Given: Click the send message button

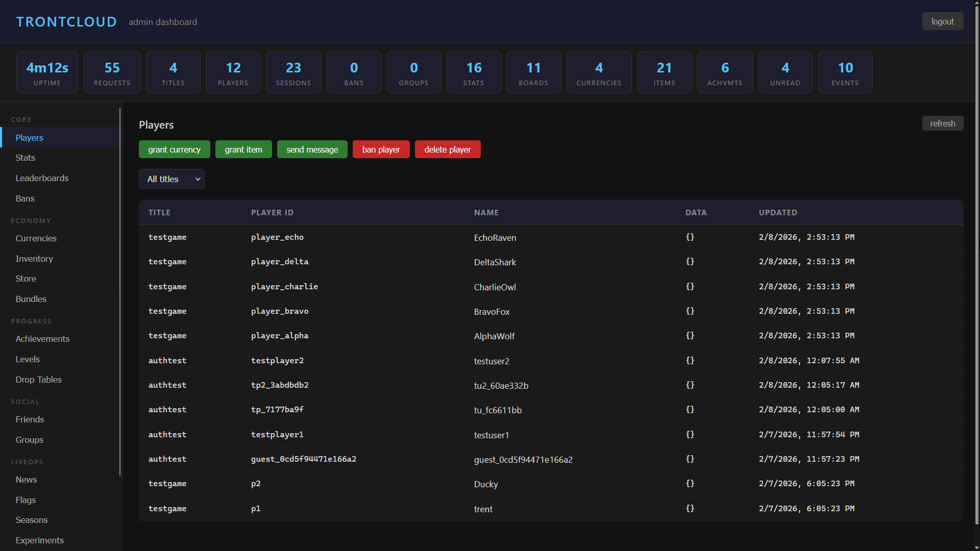Looking at the screenshot, I should [x=312, y=149].
